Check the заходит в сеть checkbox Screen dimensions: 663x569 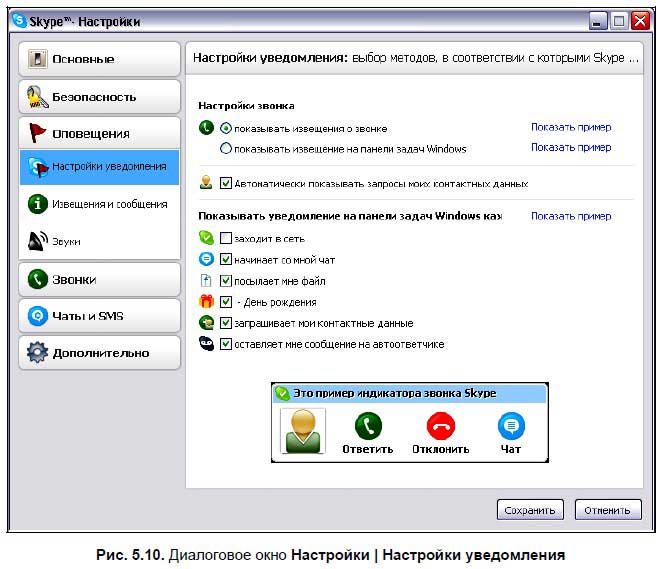[226, 238]
